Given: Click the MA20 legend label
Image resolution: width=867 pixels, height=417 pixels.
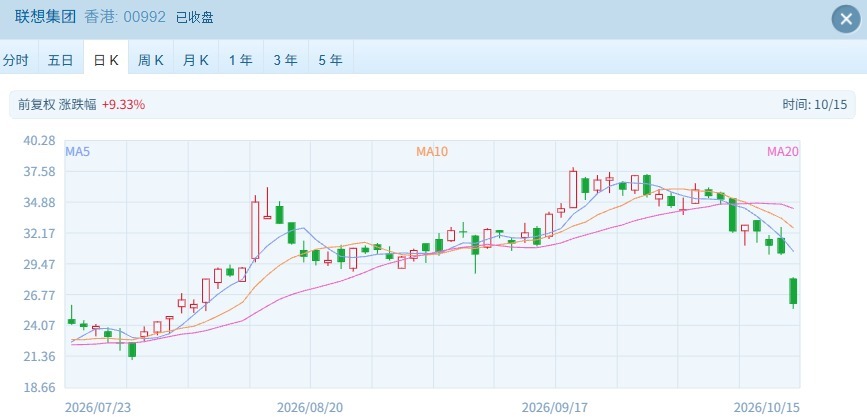Looking at the screenshot, I should pyautogui.click(x=782, y=152).
